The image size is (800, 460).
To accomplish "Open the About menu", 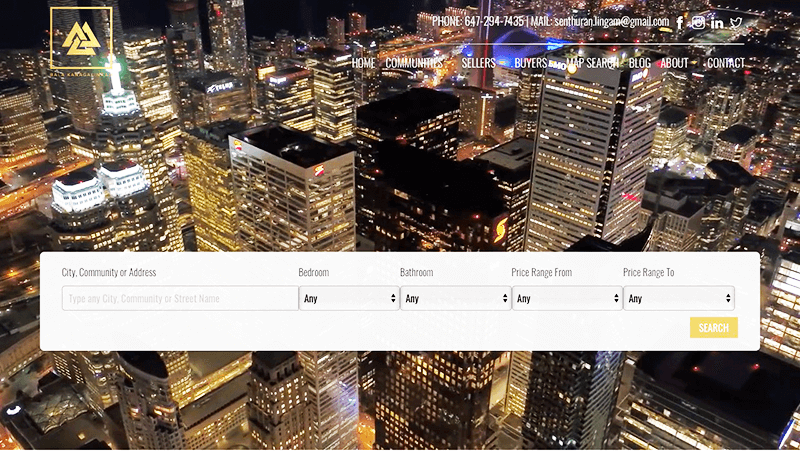I will coord(674,63).
